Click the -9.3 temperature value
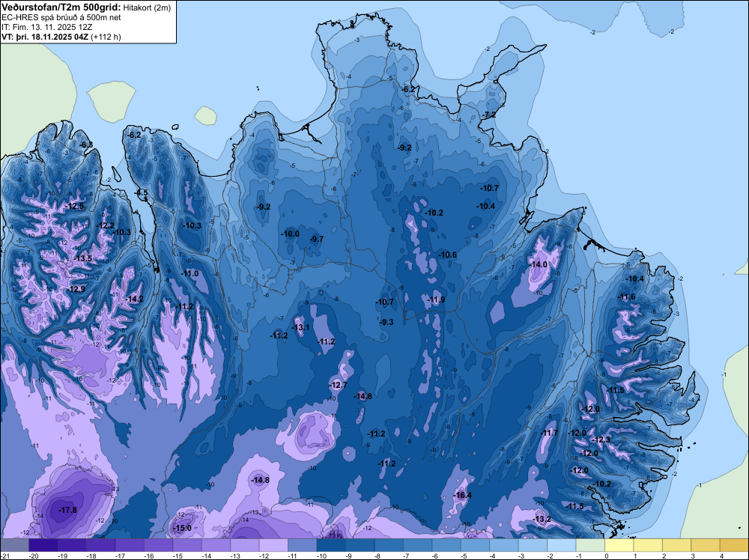This screenshot has height=560, width=749. [386, 322]
